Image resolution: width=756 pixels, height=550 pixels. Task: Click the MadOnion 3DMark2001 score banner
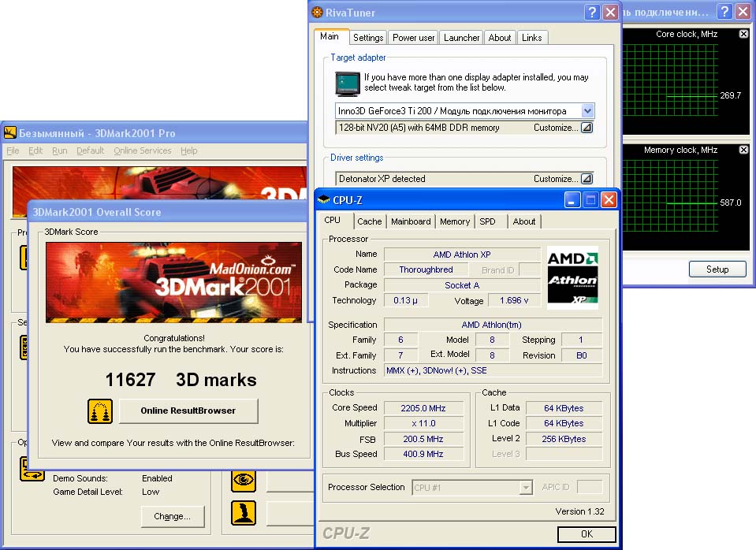point(173,282)
